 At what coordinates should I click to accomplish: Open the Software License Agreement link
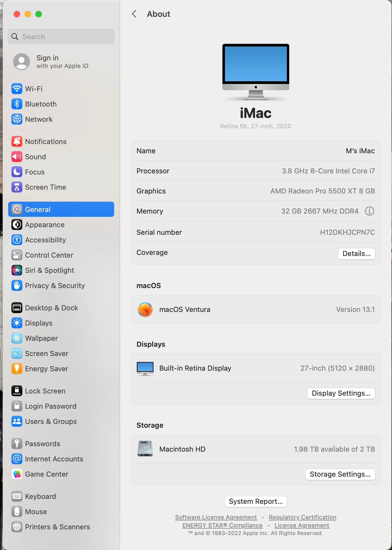(x=216, y=517)
